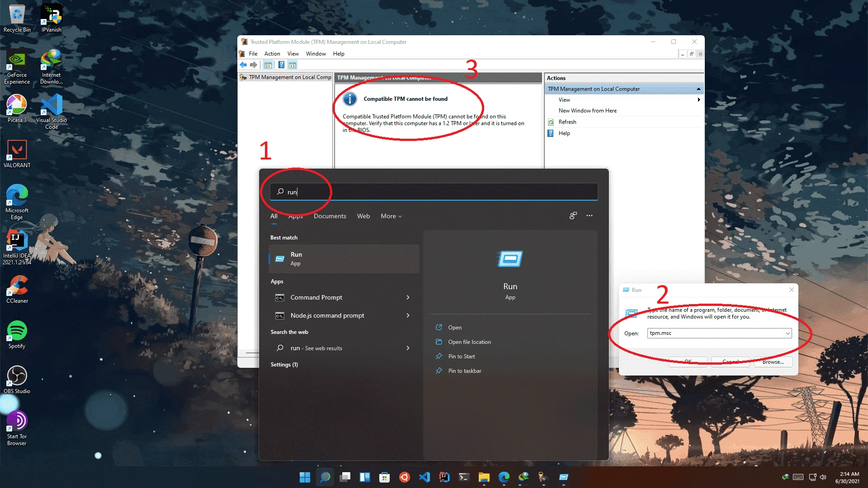Open the three-dots options in search panel

(x=590, y=216)
